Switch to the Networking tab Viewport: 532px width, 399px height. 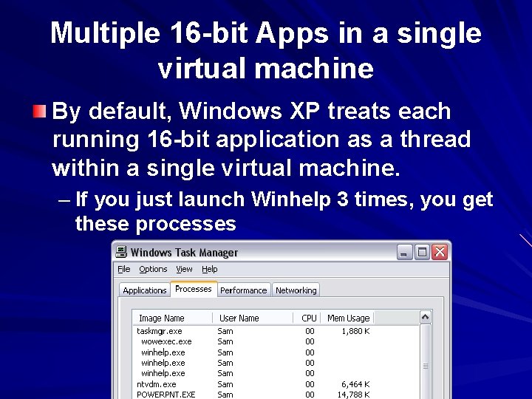296,290
